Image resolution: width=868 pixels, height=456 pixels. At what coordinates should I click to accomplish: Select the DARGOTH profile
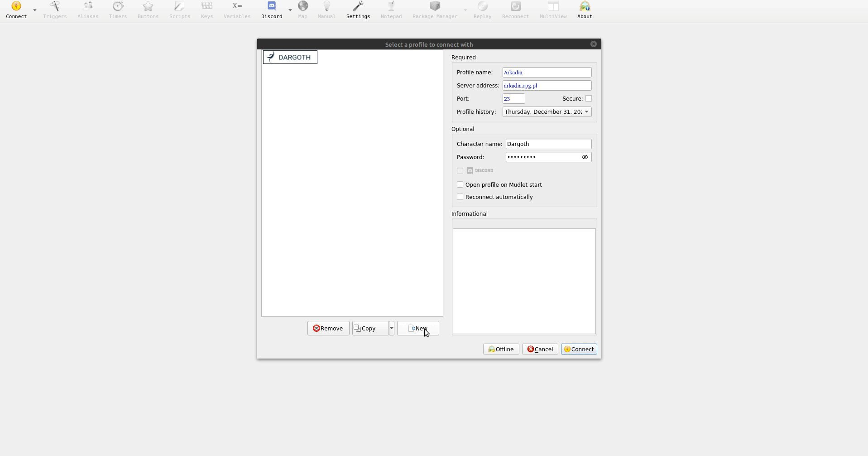pos(290,57)
